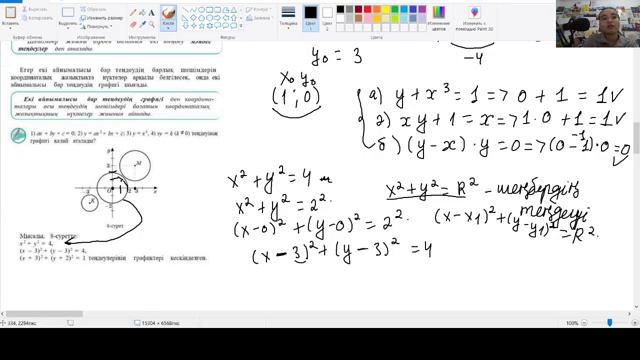
Task: Click the Cut (Вырезать) scissors icon
Action: pyautogui.click(x=25, y=9)
